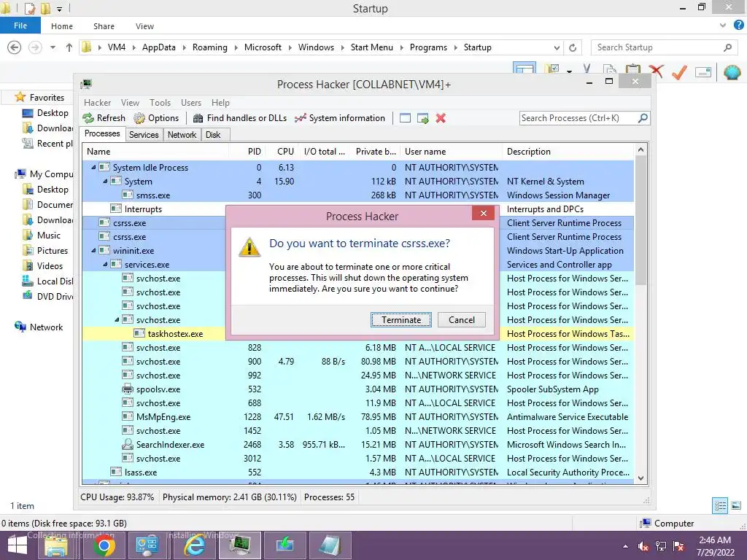This screenshot has height=560, width=747.
Task: Click Terminate in the confirmation dialog
Action: pos(400,320)
